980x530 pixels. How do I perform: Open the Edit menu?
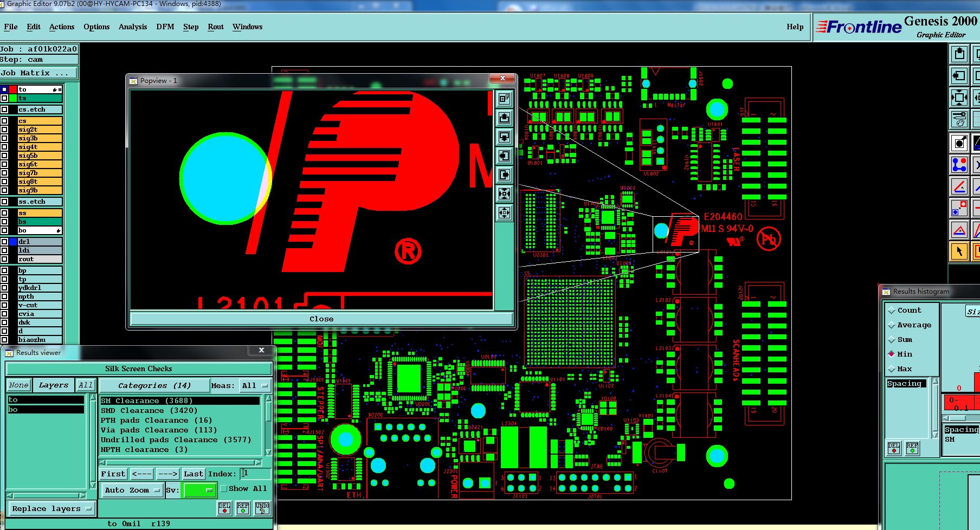click(34, 27)
